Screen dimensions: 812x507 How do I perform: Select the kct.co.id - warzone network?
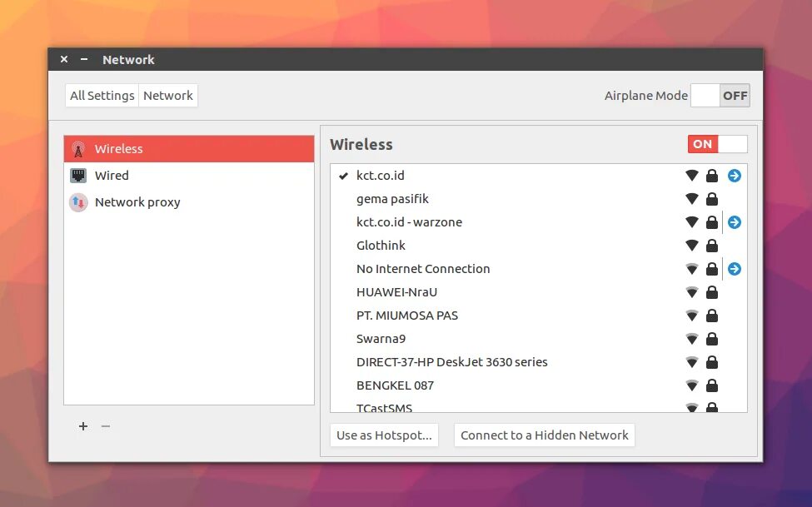tap(409, 222)
